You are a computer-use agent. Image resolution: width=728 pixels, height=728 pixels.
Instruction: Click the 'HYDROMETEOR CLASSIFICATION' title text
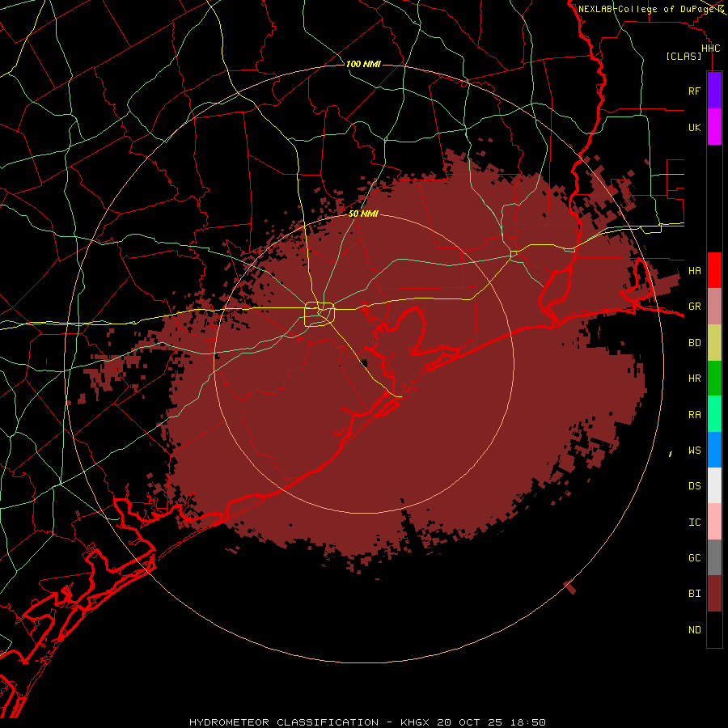tap(284, 722)
